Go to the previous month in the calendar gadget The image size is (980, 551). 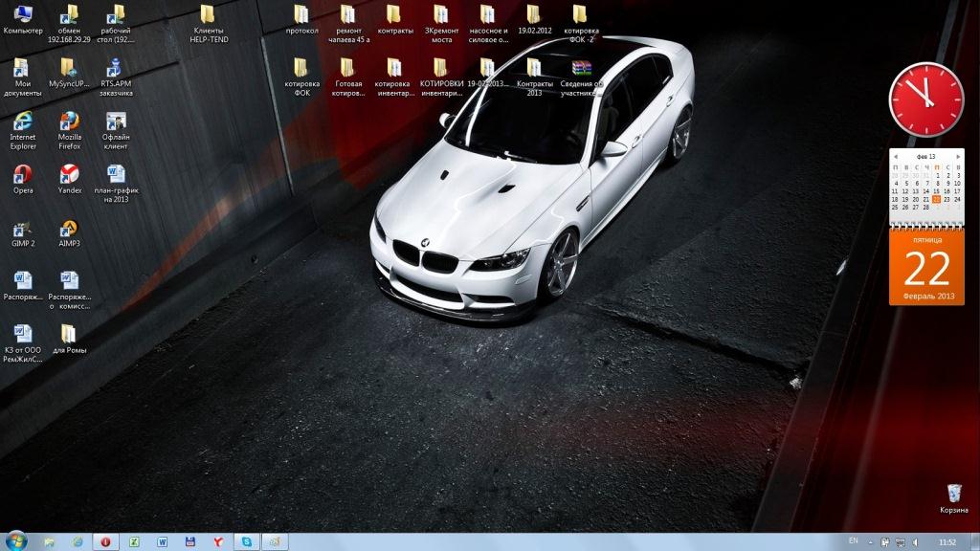(x=895, y=155)
